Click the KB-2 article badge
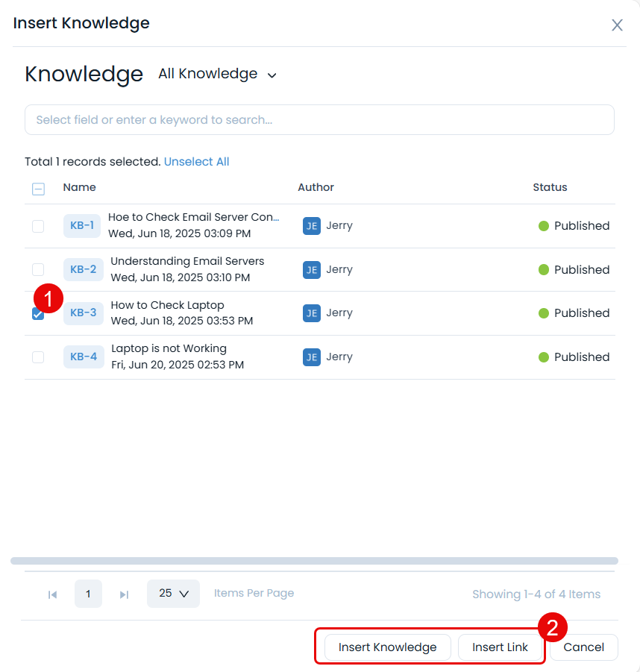The image size is (640, 672). tap(82, 269)
